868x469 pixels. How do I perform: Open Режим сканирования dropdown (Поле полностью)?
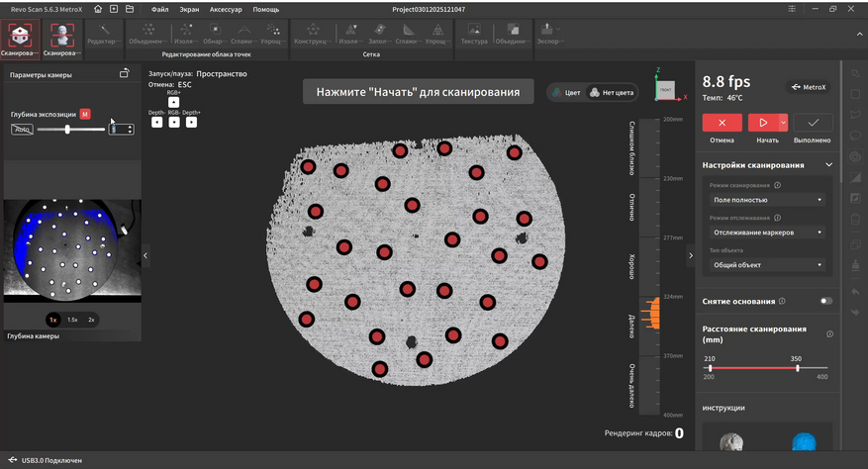(767, 200)
